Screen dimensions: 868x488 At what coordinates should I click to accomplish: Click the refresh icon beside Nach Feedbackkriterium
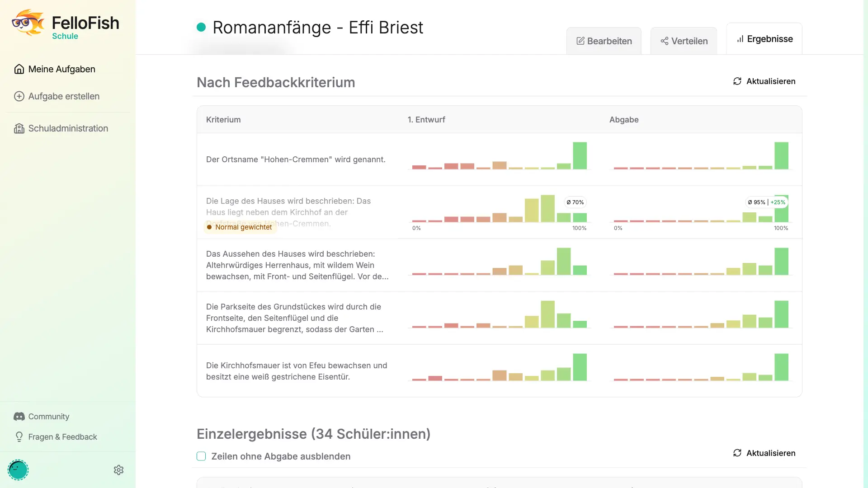pos(737,81)
